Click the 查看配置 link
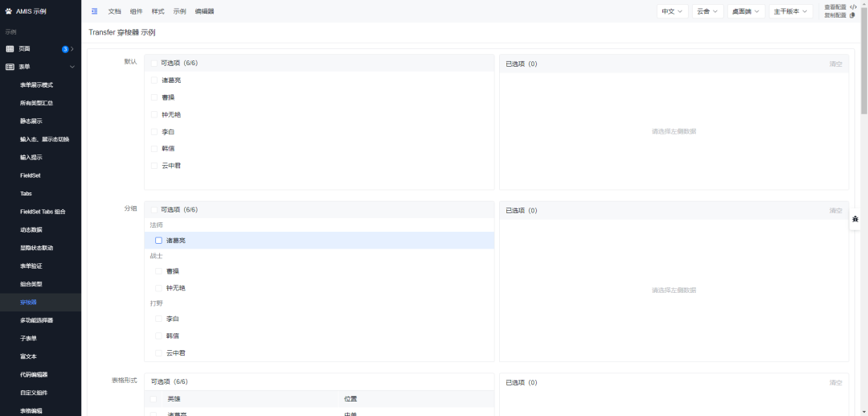This screenshot has width=868, height=416. click(835, 7)
